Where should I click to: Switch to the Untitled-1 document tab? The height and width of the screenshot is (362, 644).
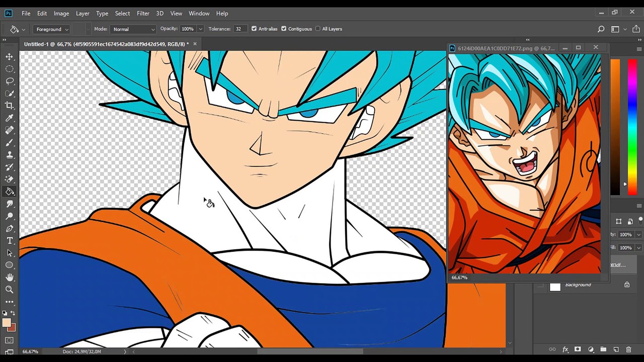(106, 44)
